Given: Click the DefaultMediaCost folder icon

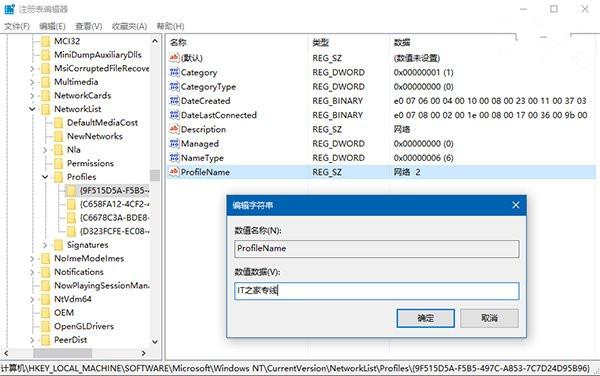Looking at the screenshot, I should click(59, 123).
